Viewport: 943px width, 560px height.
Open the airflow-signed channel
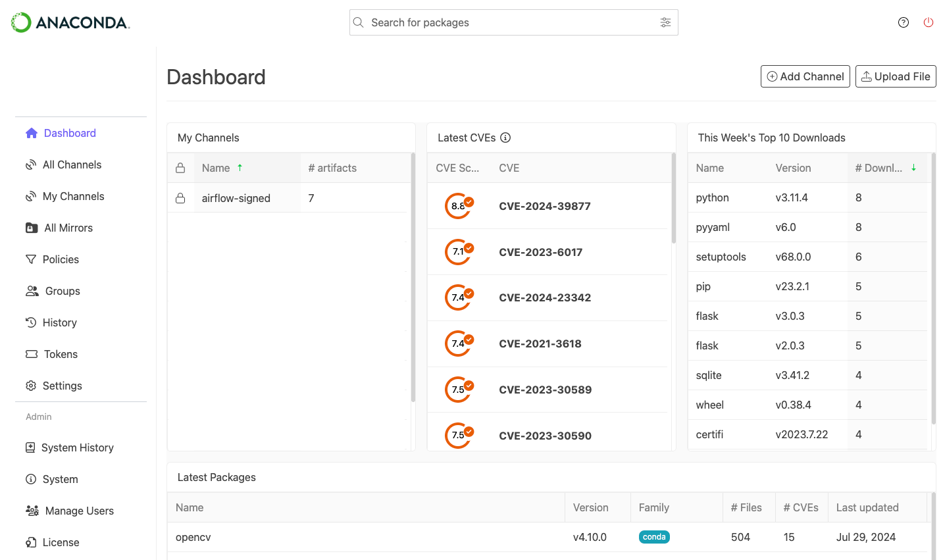236,198
